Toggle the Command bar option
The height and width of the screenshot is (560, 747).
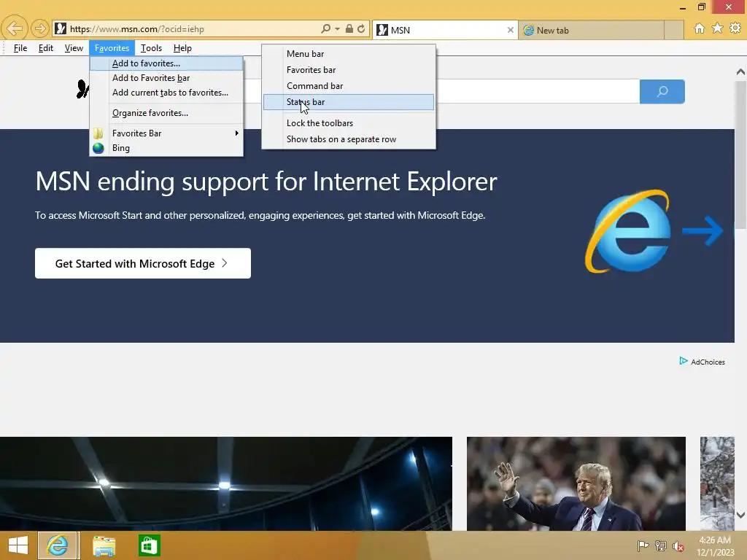(x=349, y=86)
